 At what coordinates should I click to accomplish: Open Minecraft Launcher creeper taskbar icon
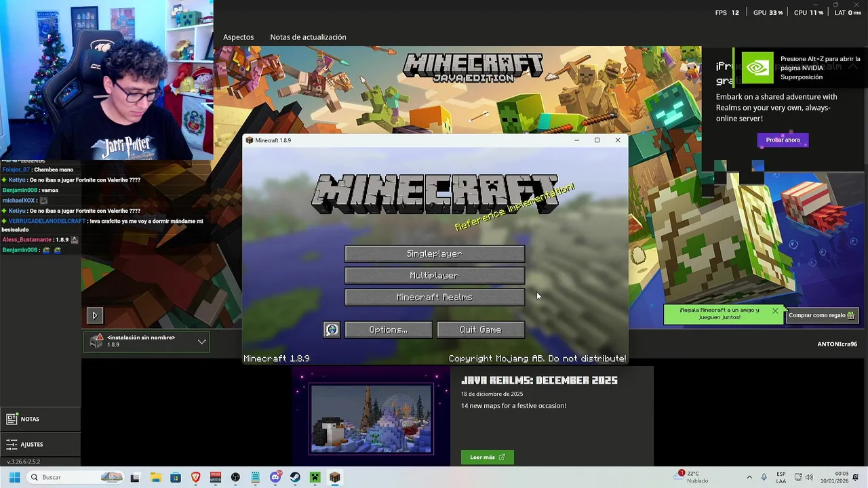tap(315, 477)
